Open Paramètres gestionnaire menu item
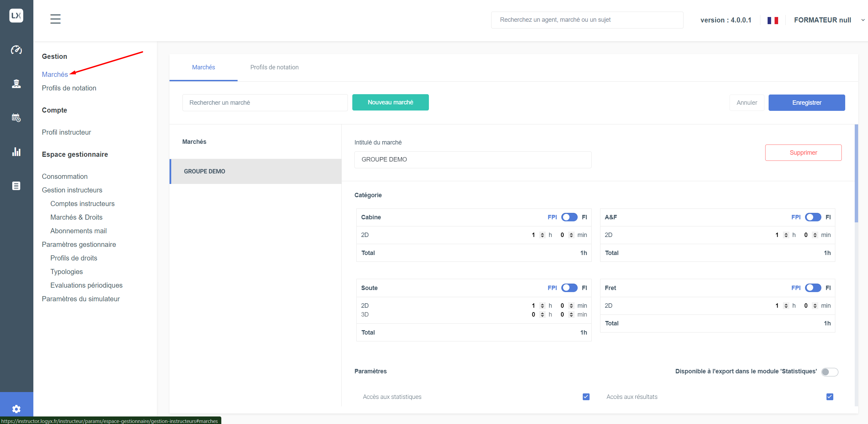 tap(79, 244)
